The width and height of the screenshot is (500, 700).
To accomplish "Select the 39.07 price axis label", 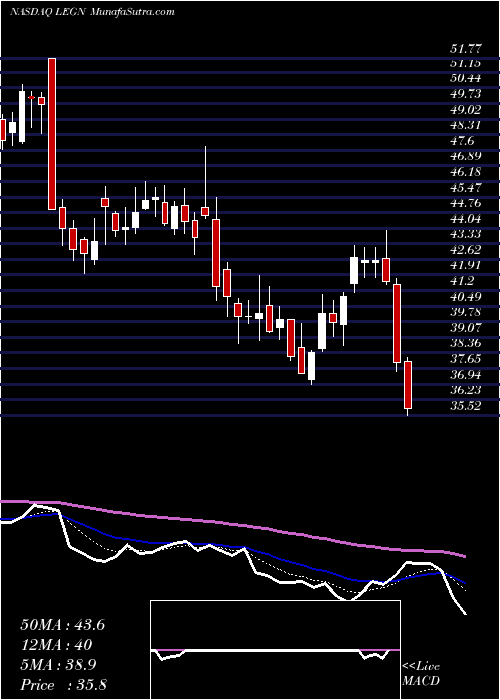I will point(464,328).
